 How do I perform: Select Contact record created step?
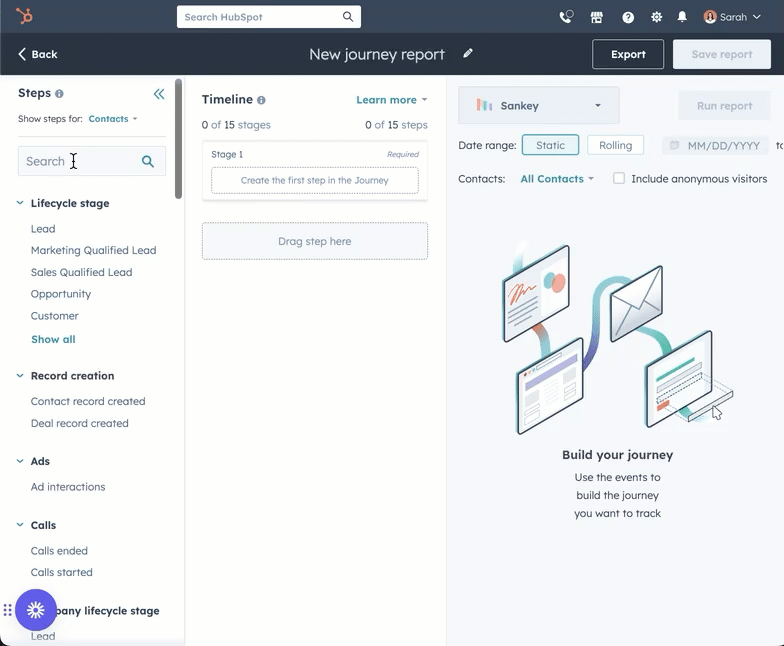point(88,402)
